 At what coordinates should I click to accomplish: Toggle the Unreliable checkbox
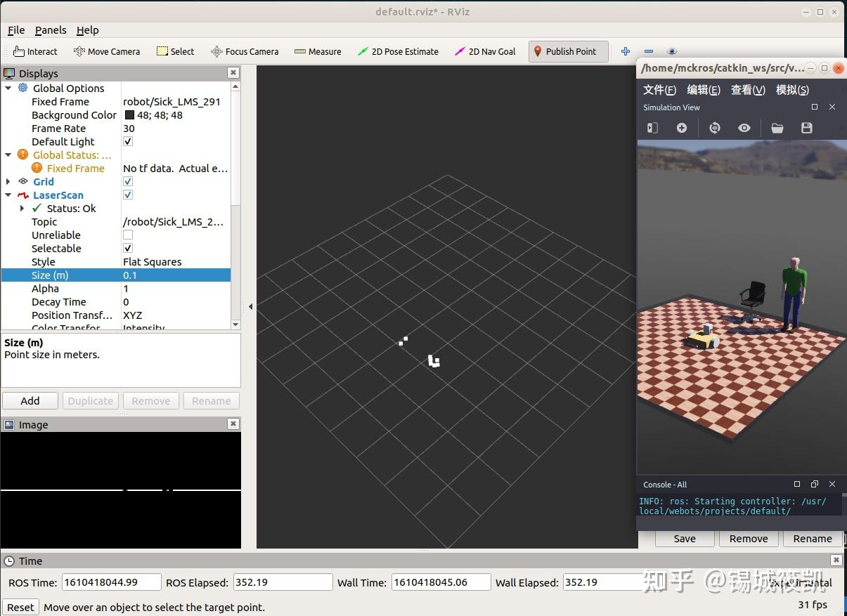(128, 235)
